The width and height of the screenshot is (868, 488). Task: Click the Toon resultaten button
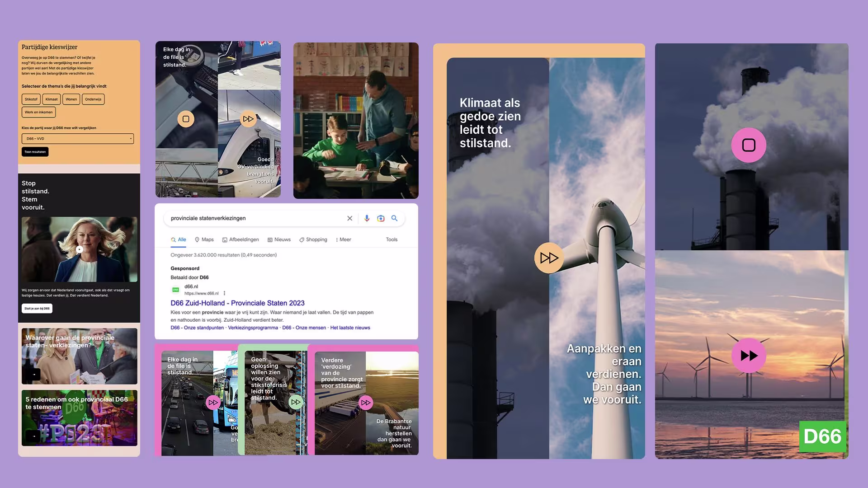(35, 152)
